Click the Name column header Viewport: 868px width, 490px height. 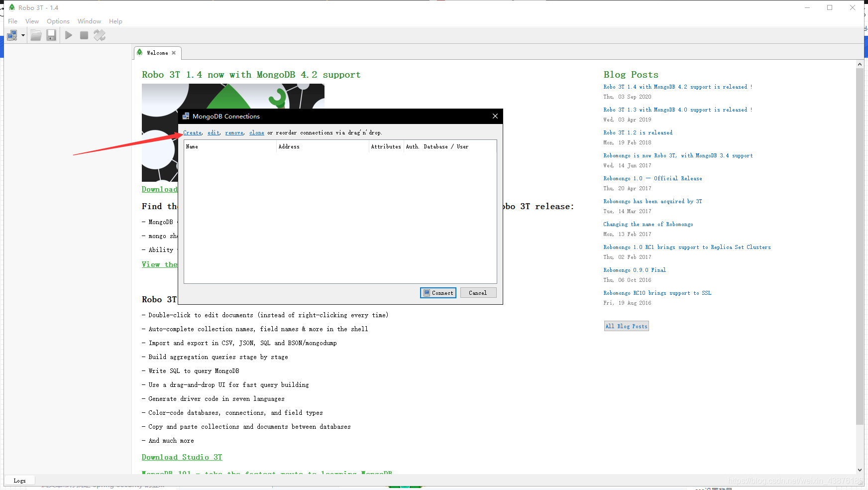(x=230, y=147)
